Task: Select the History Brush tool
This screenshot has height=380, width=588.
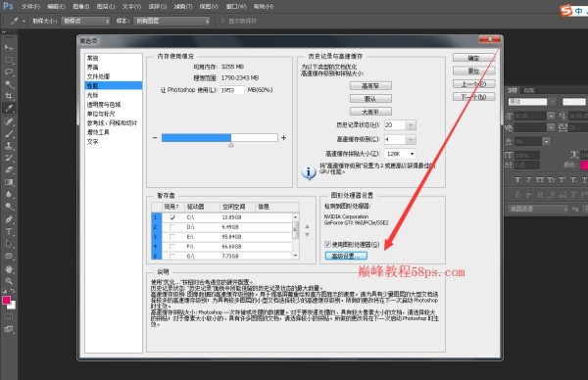Action: [9, 158]
